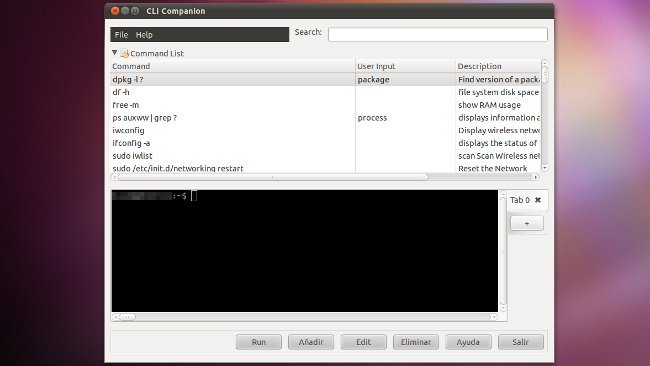Maximize the CLI Companion window

point(135,11)
